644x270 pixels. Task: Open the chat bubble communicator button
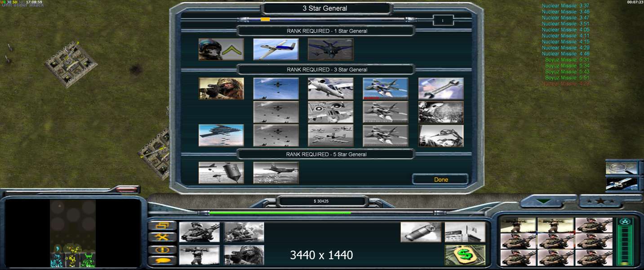162,260
